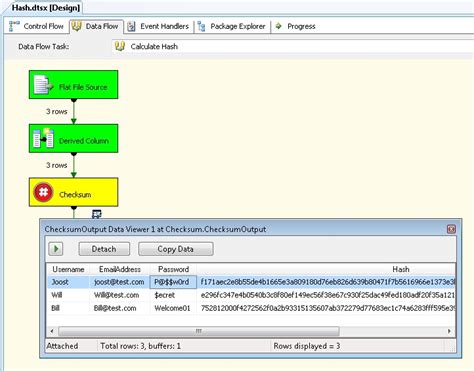The width and height of the screenshot is (474, 371).
Task: Open the Data Flow Task dropdown showing Calculate Hash
Action: 293,46
